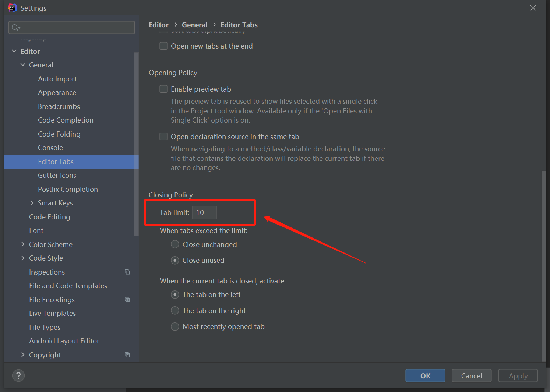This screenshot has width=550, height=392.
Task: Open the Appearance settings page
Action: tap(57, 92)
